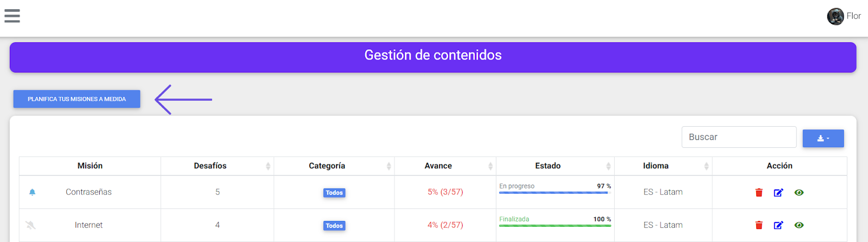View the Contraseñas mission with eye icon
Screen dimensions: 868x242
pyautogui.click(x=799, y=193)
